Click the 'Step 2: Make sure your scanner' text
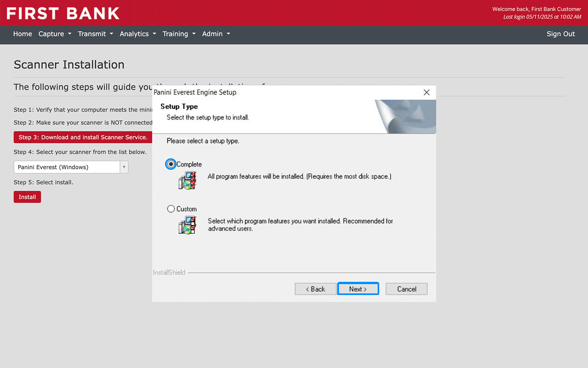This screenshot has width=588, height=368. 83,123
